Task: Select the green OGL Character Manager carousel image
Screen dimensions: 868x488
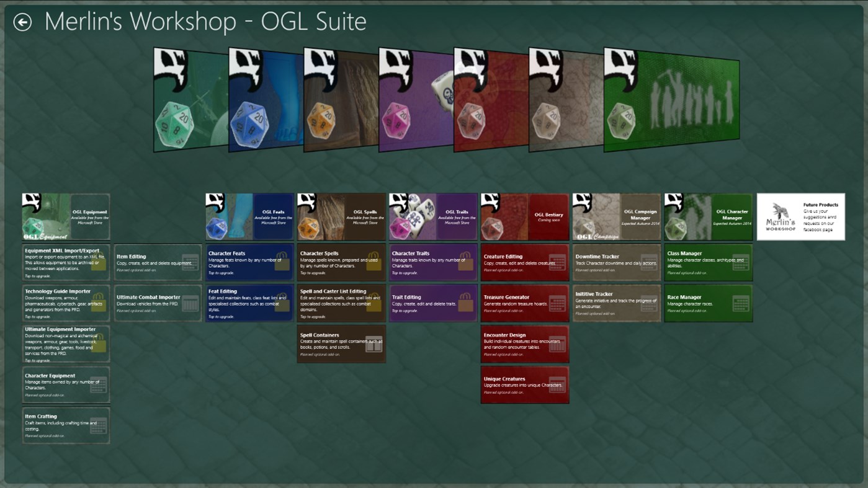Action: (x=670, y=99)
